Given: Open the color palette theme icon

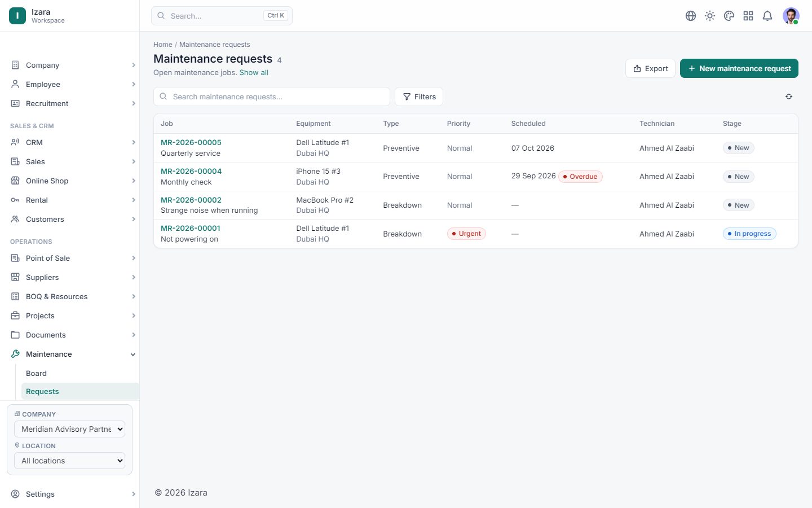Looking at the screenshot, I should tap(729, 16).
